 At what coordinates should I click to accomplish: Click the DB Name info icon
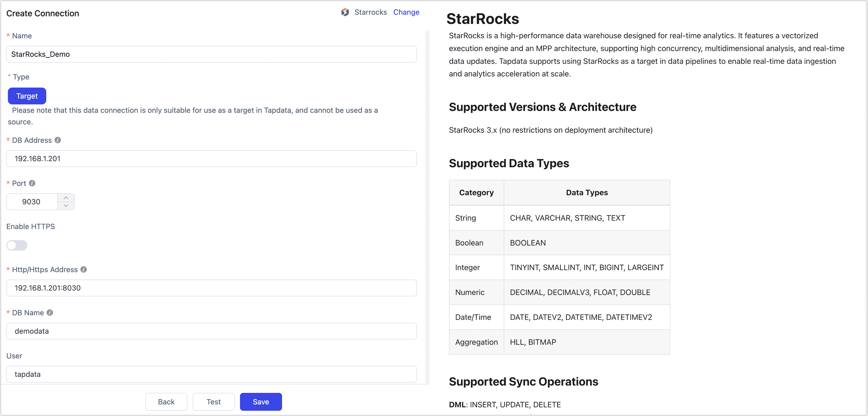49,312
